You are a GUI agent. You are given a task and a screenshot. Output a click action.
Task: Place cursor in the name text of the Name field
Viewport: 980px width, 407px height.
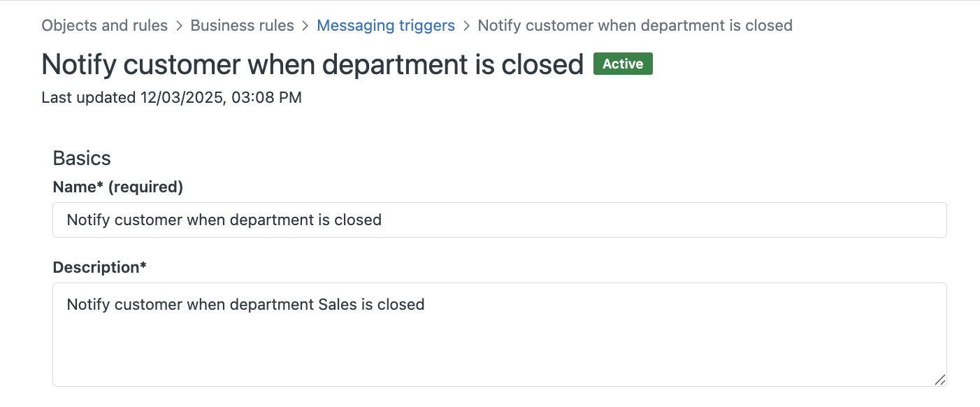pos(224,220)
